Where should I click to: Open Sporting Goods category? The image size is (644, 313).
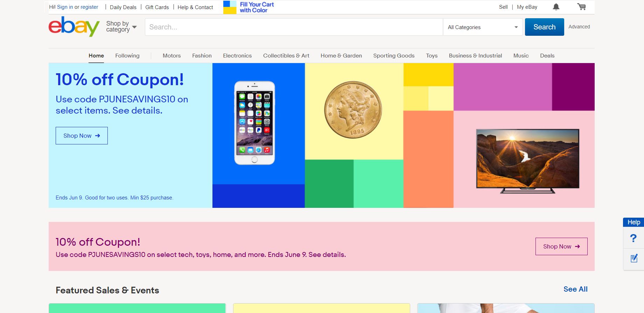(x=394, y=56)
